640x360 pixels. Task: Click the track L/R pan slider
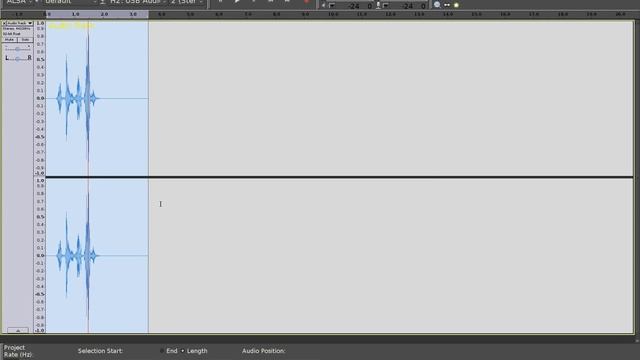click(x=18, y=58)
